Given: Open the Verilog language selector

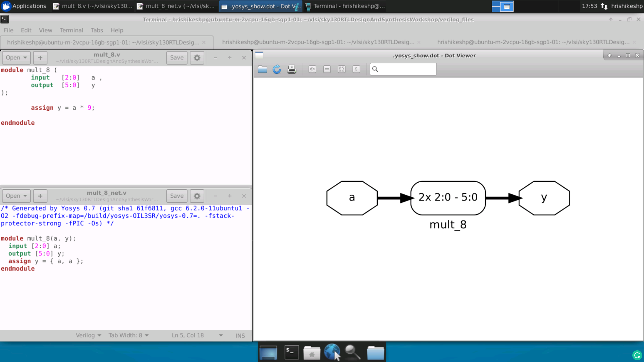Looking at the screenshot, I should (88, 335).
